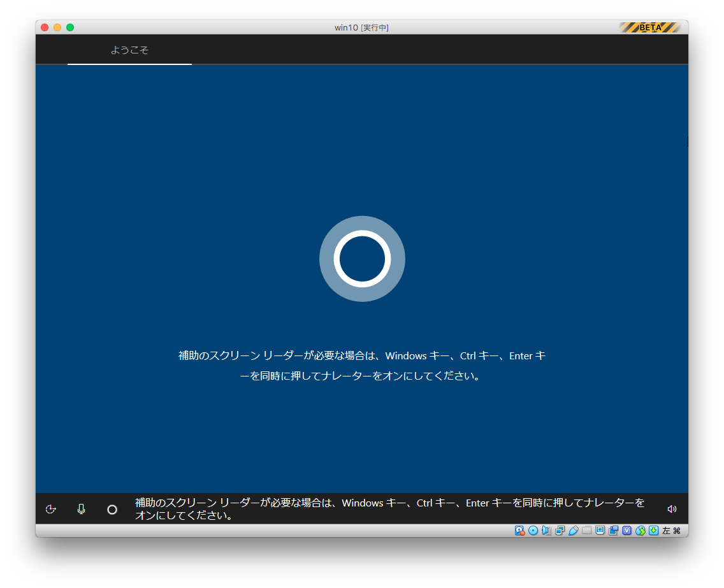Open the volume speaker icon
724x588 pixels.
(672, 509)
